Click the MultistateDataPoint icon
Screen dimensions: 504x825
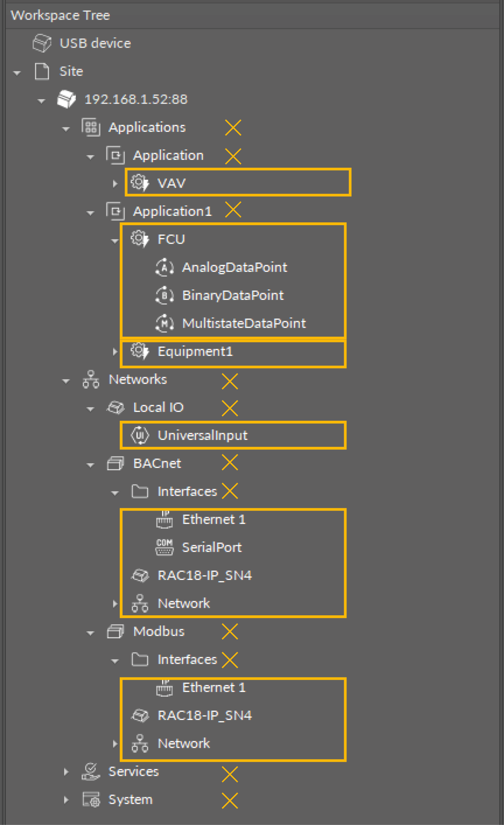point(164,323)
